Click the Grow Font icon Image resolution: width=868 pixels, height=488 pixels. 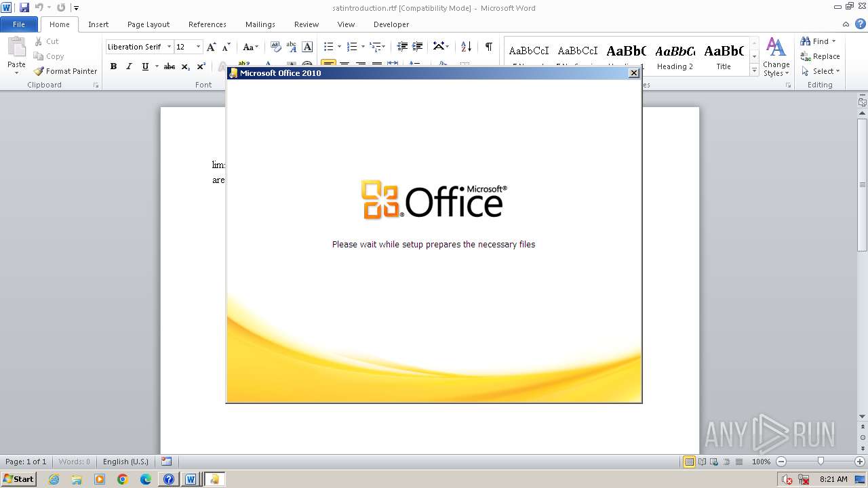(212, 47)
